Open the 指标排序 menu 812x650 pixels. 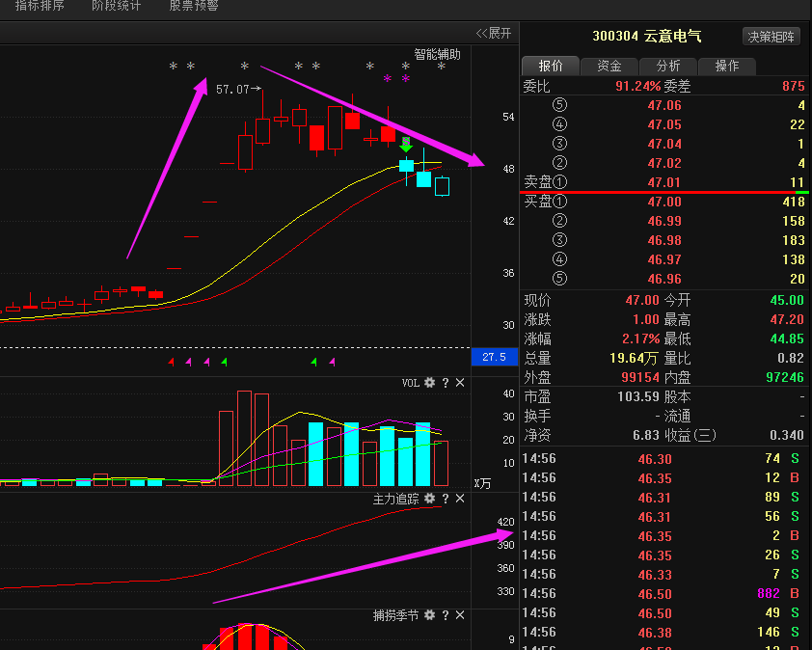40,6
